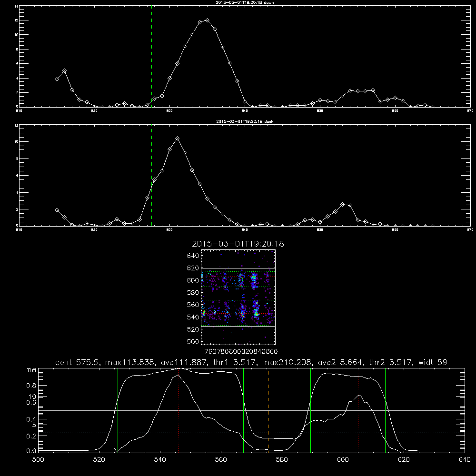Click the timestamp title above the spectral image
The width and height of the screenshot is (476, 476).
tap(238, 244)
